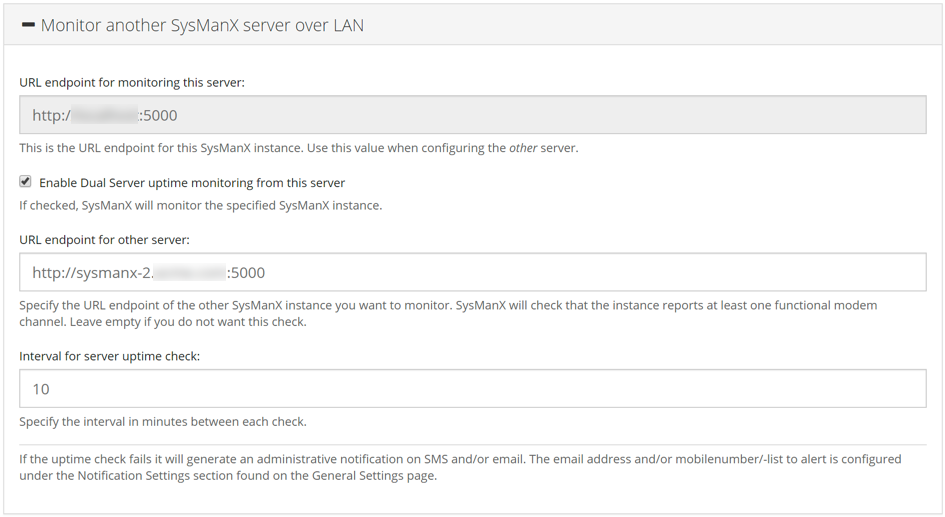Viewport: 945px width, 517px height.
Task: Click the 'Enable Dual Server uptime monitoring' label text
Action: coord(192,183)
